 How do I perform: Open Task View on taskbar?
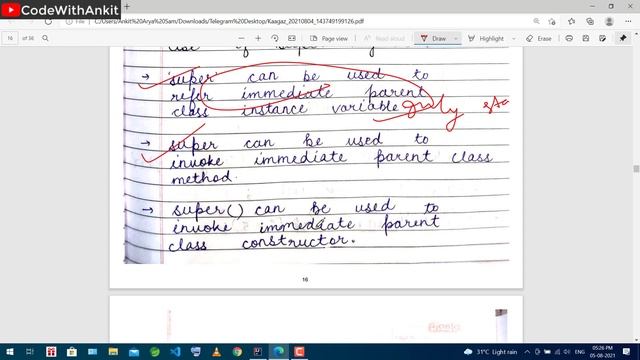point(29,351)
